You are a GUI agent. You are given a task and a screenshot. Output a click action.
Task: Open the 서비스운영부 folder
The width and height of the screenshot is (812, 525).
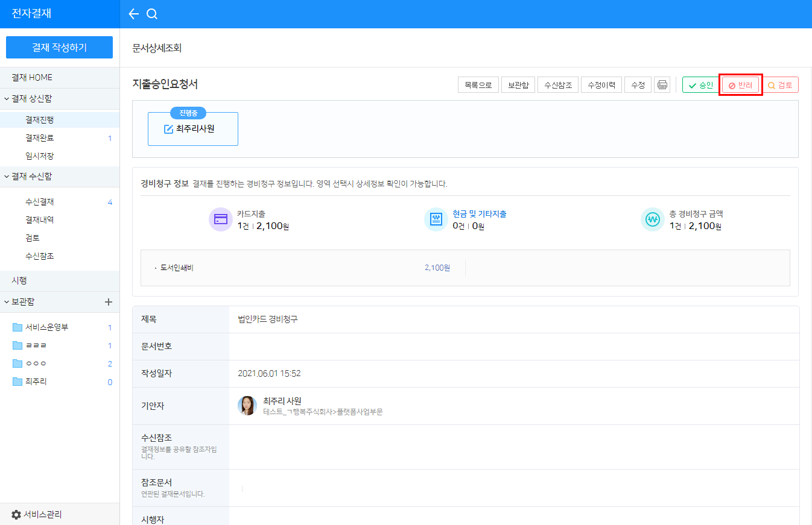pyautogui.click(x=46, y=327)
